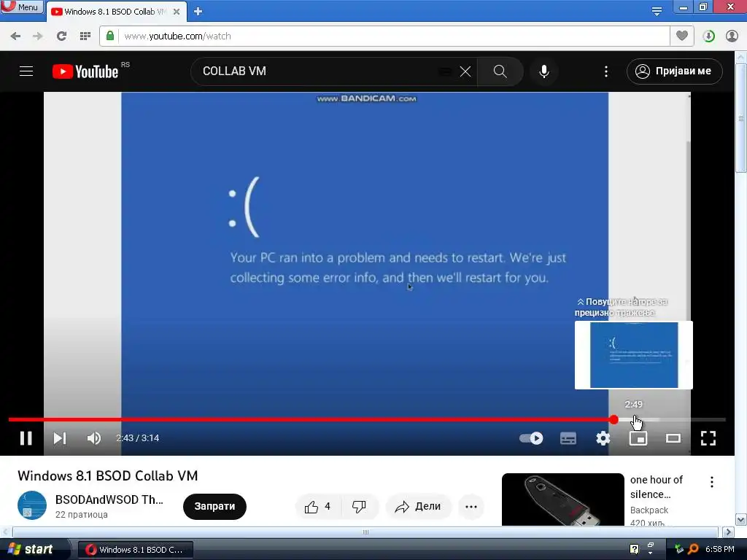
Task: Click the red progress bar scrubber
Action: click(614, 419)
